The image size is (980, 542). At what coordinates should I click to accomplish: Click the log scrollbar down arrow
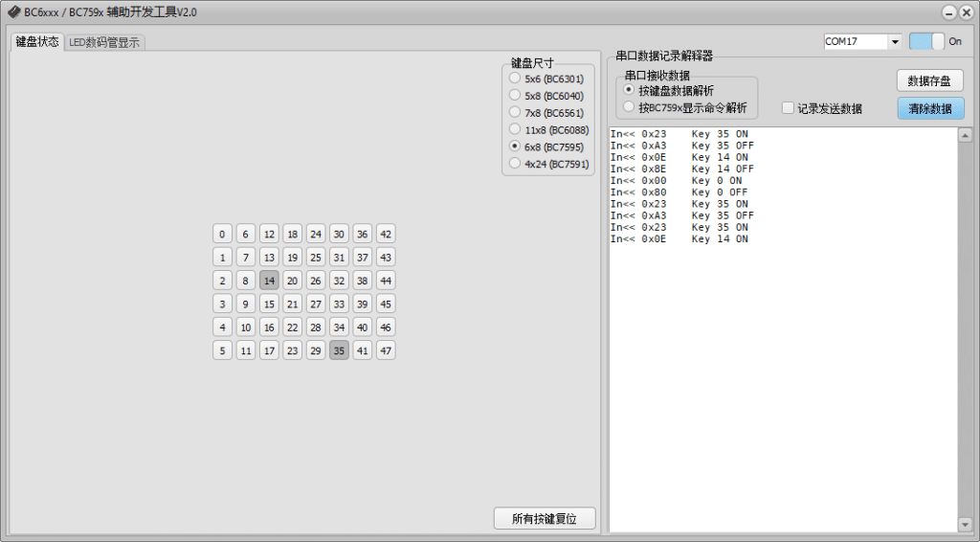pos(965,525)
